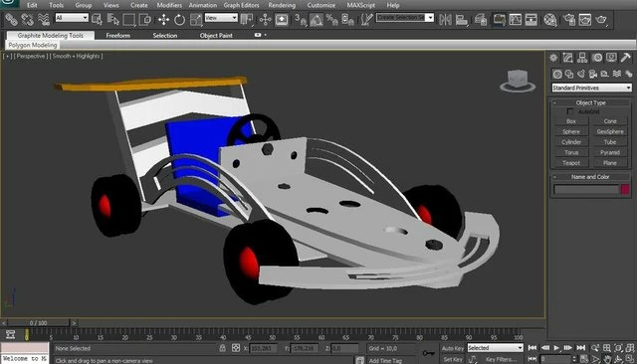Toggle Auto Key animation mode
Screen dimensions: 637x364
coord(453,348)
